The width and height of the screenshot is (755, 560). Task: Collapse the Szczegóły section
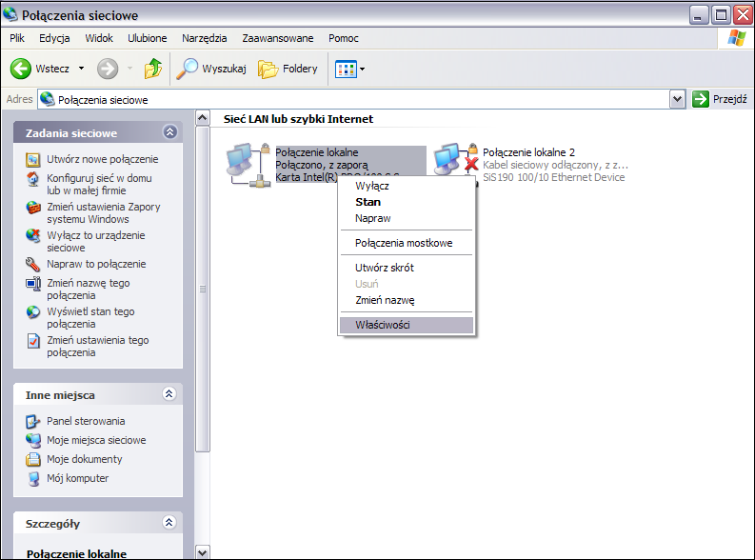(169, 523)
